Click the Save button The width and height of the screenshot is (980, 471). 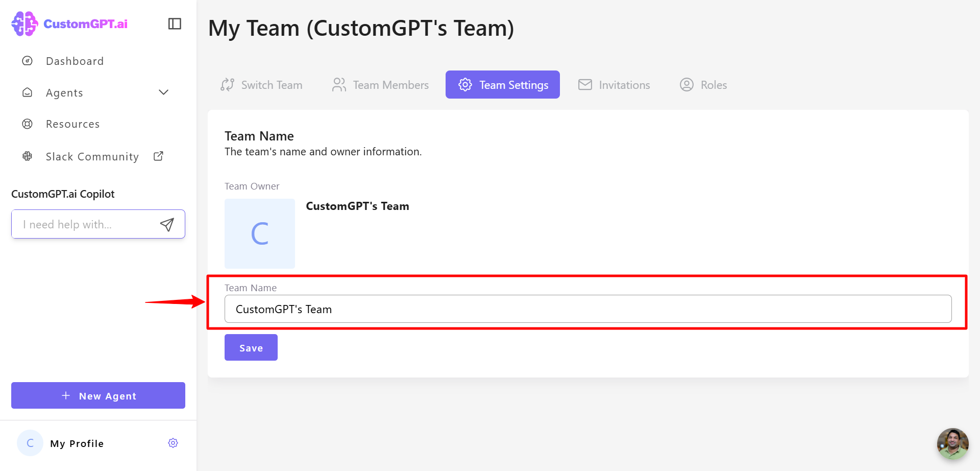(x=251, y=347)
